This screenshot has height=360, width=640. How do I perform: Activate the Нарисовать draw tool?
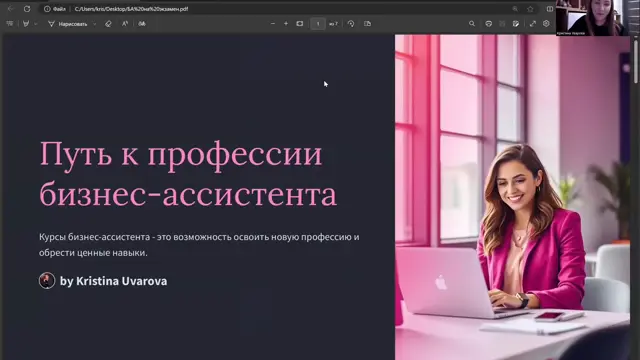pos(68,24)
